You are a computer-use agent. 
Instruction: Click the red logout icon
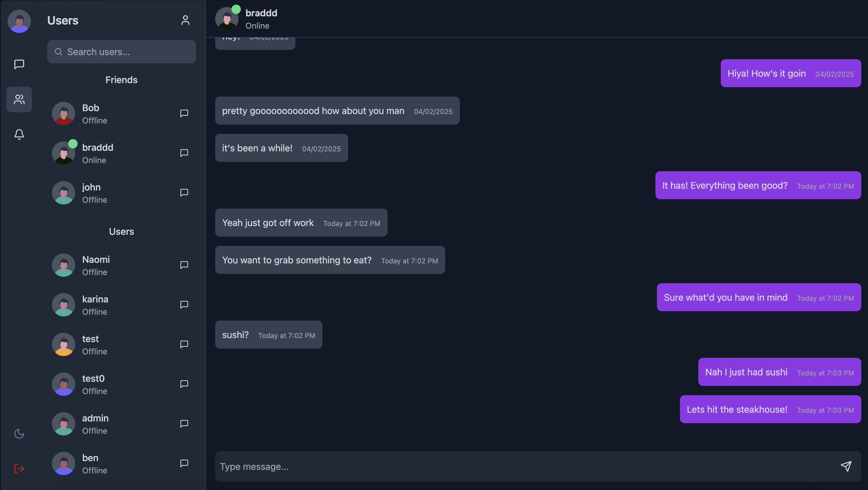[19, 468]
